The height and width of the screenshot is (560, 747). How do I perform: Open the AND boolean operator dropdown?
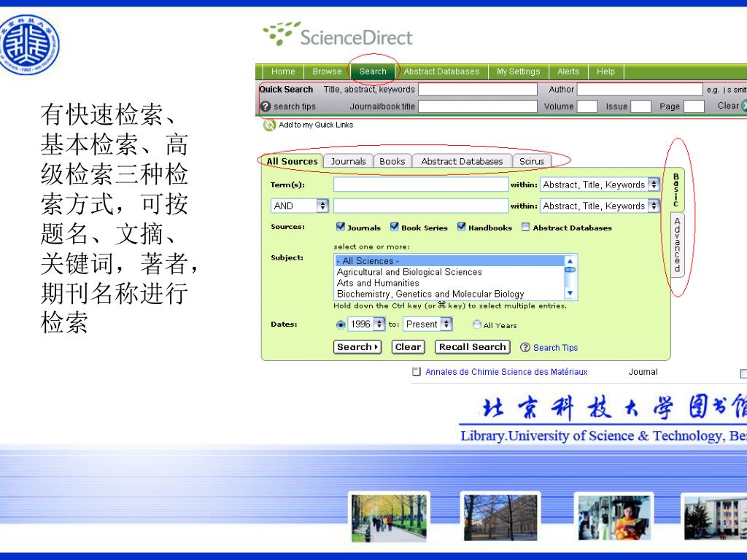tap(300, 206)
